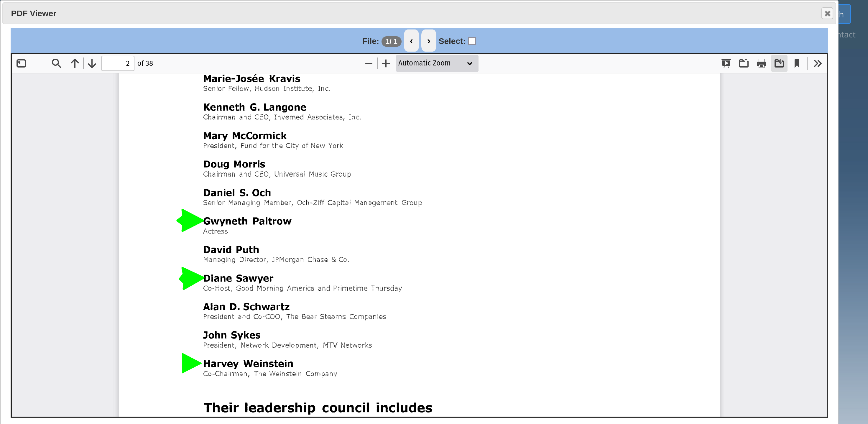Open the Automatic Zoom dropdown
868x424 pixels.
point(437,63)
